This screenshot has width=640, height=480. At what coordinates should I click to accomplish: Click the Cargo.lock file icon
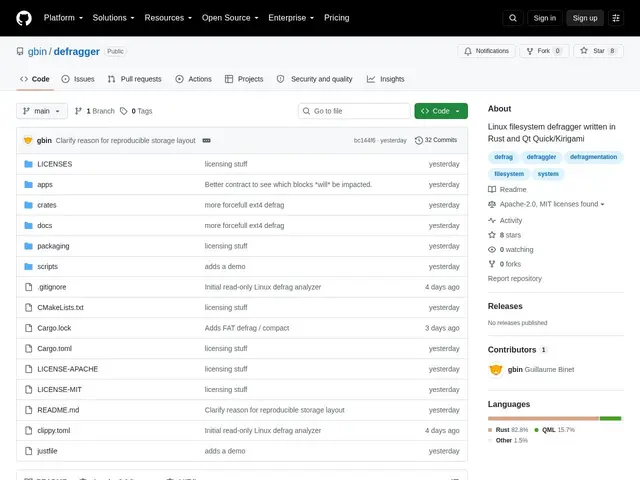pos(28,328)
